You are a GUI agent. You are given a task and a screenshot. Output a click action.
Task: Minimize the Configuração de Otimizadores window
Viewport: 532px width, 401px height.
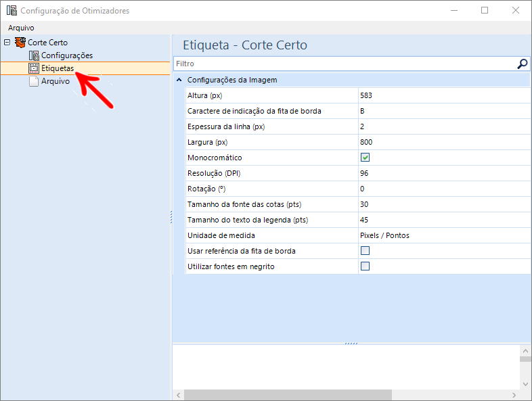tap(454, 11)
